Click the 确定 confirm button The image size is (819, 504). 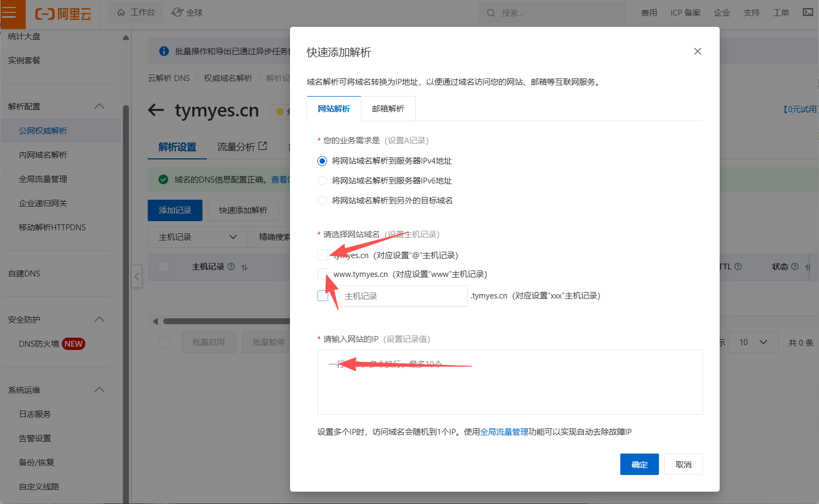point(639,464)
